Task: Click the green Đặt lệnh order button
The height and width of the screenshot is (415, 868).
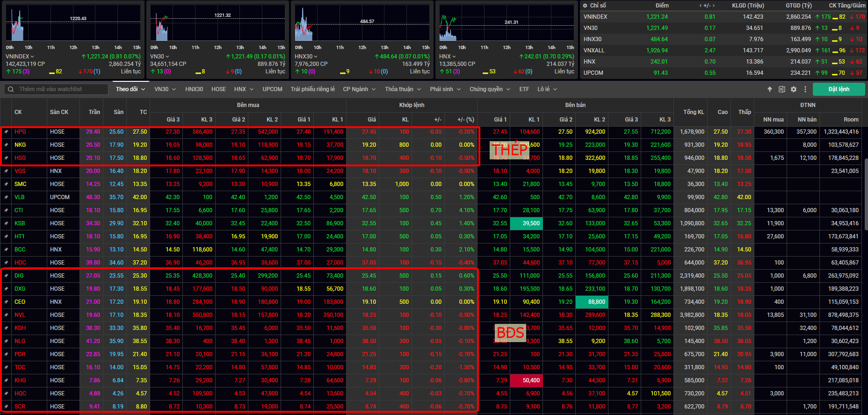Action: pos(839,89)
